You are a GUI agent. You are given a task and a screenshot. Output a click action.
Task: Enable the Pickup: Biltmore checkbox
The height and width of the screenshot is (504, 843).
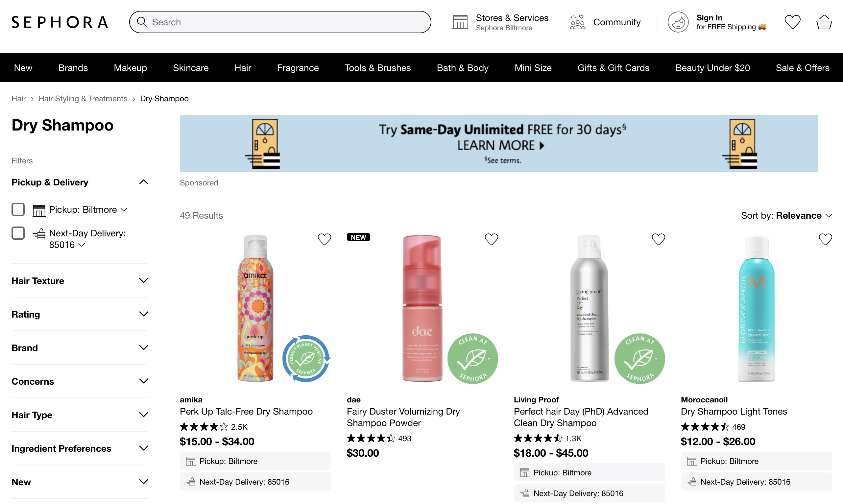point(18,209)
